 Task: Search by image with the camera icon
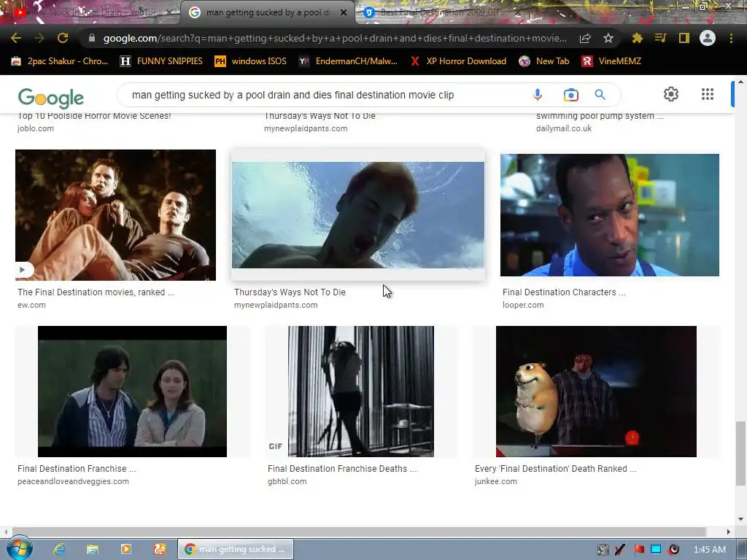pyautogui.click(x=570, y=95)
